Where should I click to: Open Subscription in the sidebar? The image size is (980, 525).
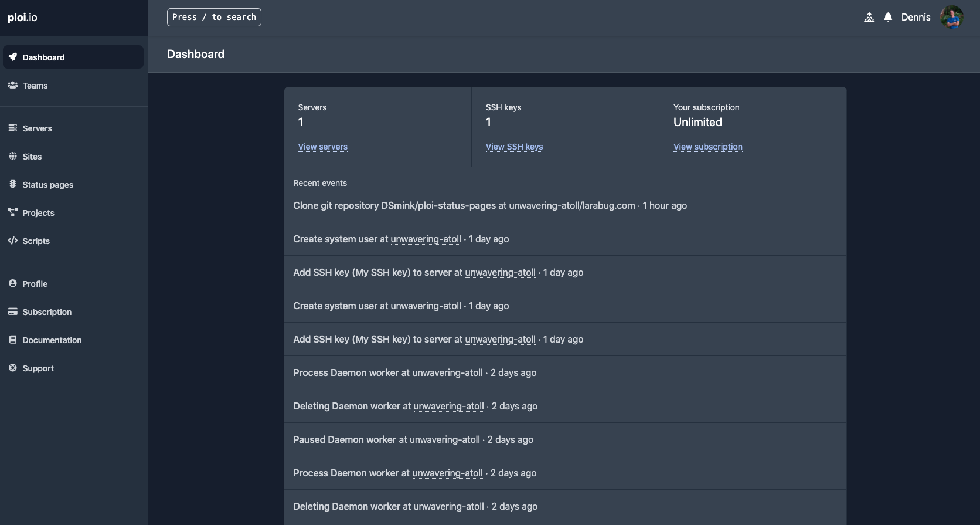click(x=73, y=312)
